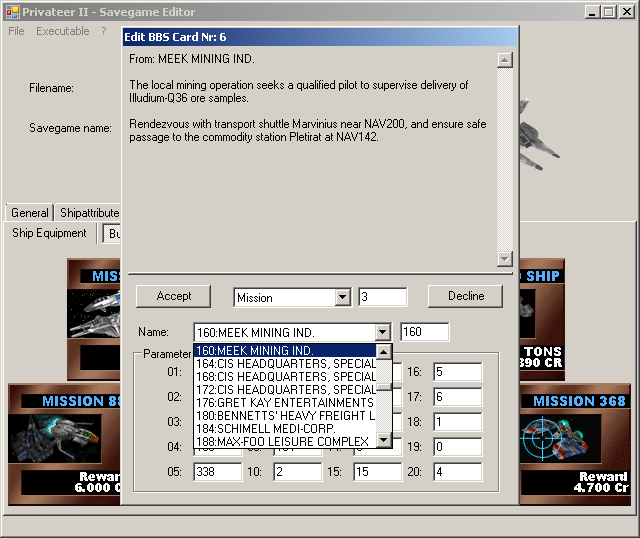This screenshot has width=640, height=538.
Task: Choose 184:SCHIMELL MEDI-CORP. in the name list
Action: (285, 428)
